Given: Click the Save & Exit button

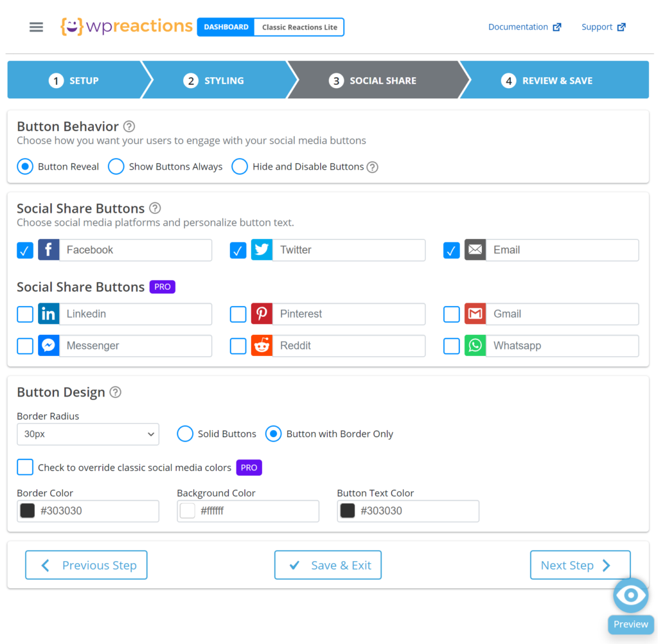Looking at the screenshot, I should point(328,565).
